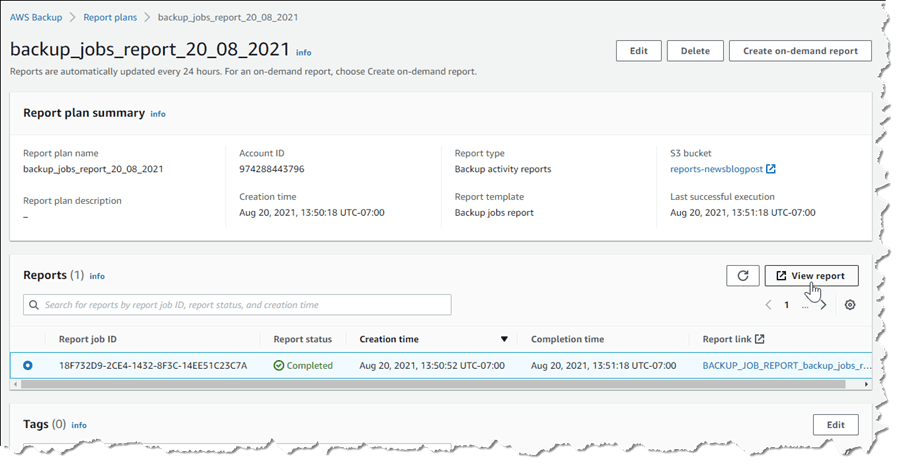
Task: Focus the search for reports input field
Action: (237, 305)
